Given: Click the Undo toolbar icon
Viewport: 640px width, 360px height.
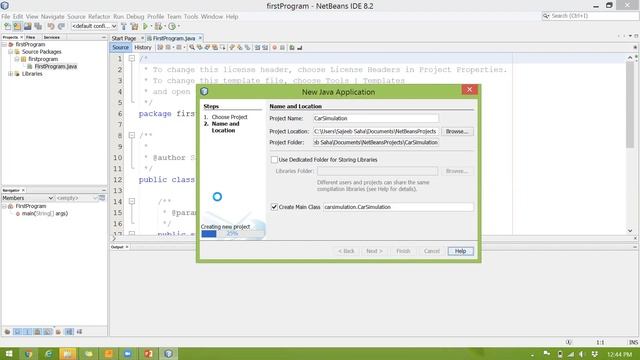Looking at the screenshot, I should pos(51,26).
